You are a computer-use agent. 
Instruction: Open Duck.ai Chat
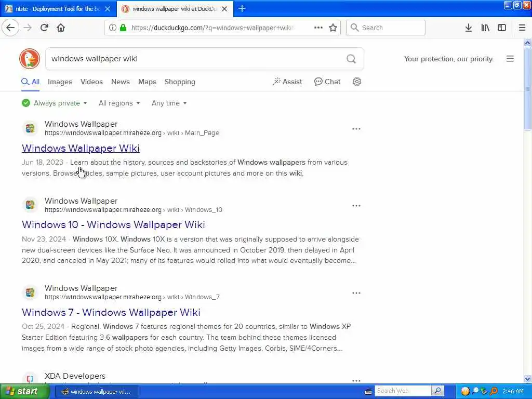327,82
